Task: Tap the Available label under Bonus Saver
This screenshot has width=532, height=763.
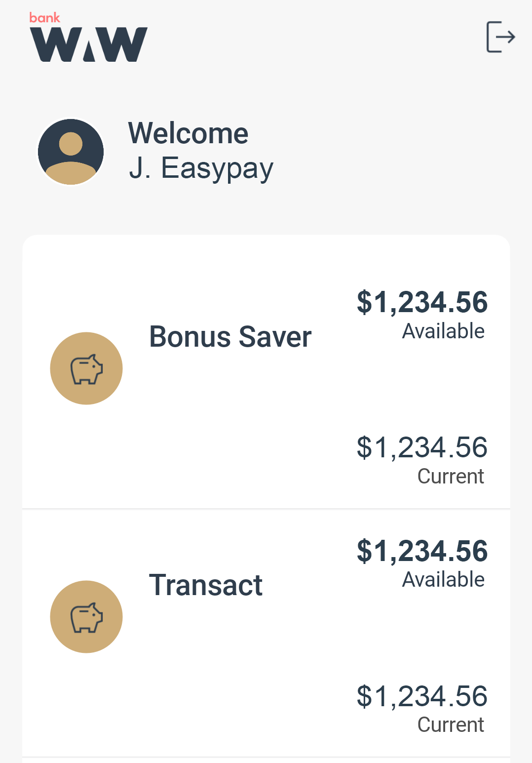Action: 443,331
